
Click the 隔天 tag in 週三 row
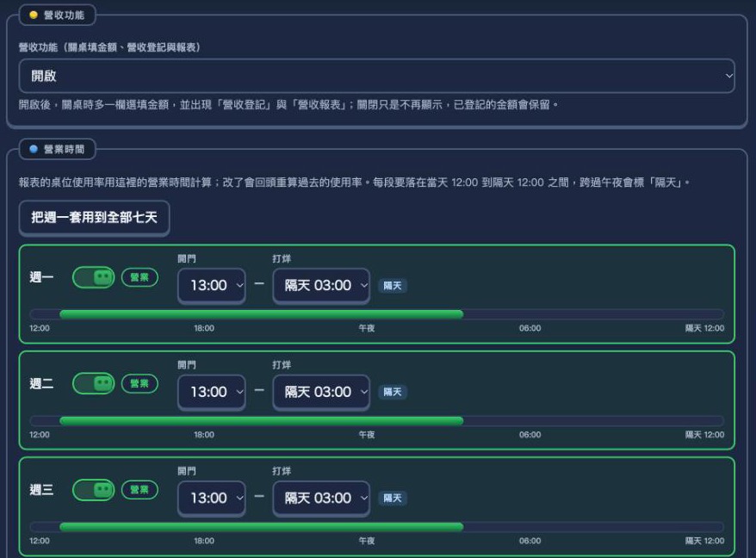click(x=393, y=498)
